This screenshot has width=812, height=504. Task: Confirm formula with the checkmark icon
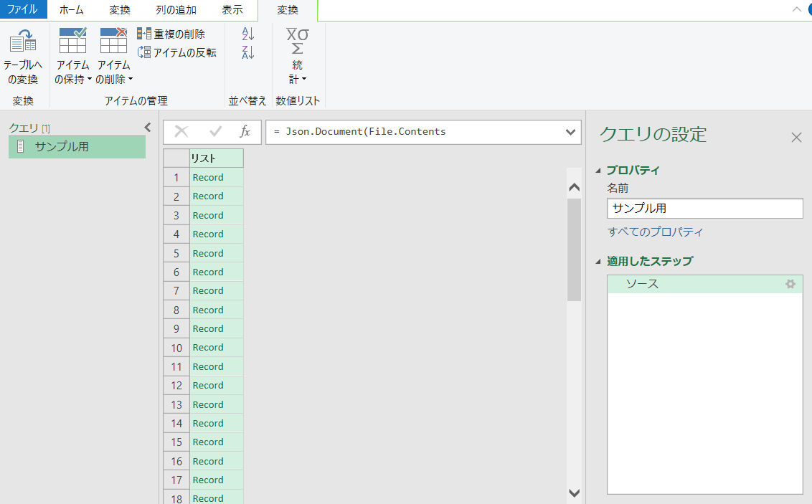click(x=215, y=132)
